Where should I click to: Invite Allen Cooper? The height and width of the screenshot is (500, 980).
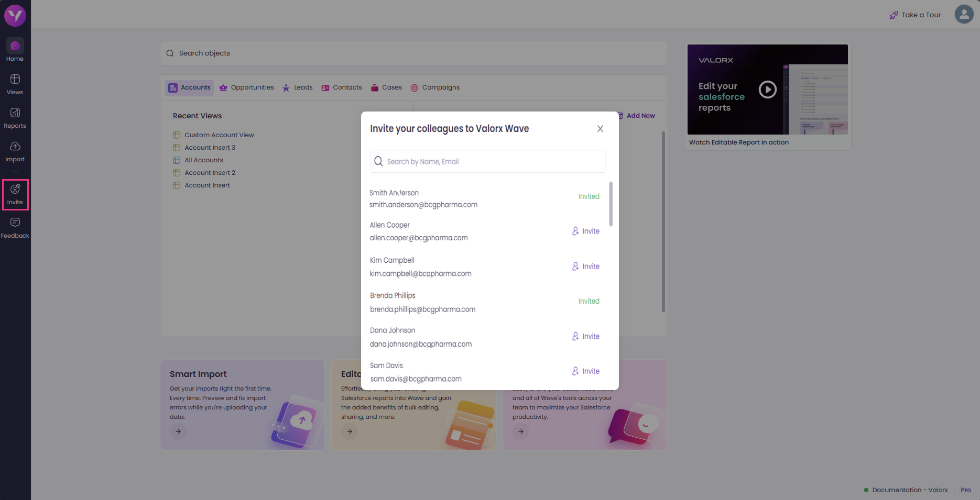click(585, 231)
